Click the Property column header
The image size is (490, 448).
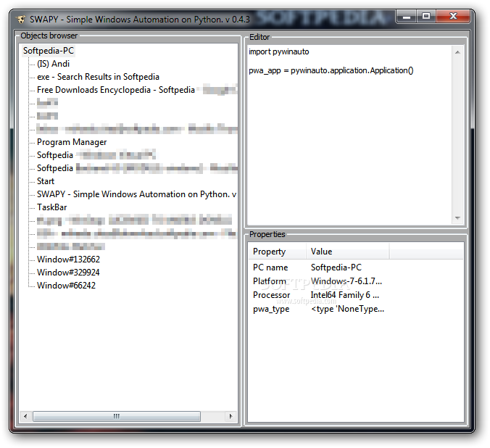(278, 252)
